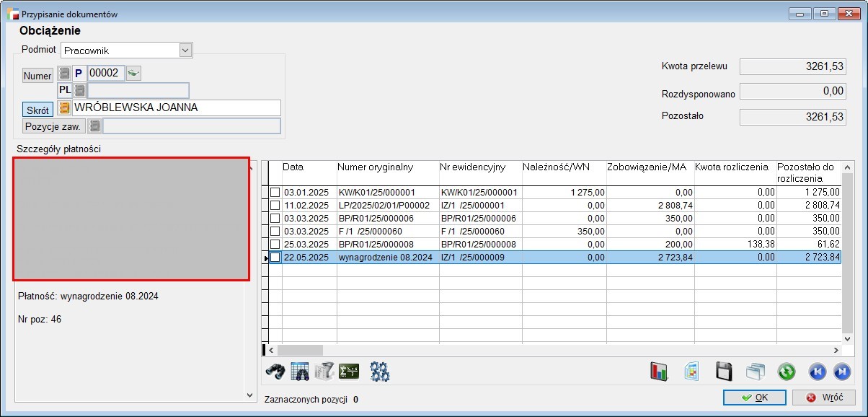The height and width of the screenshot is (417, 868).
Task: Open the Podmiot dropdown arrow
Action: click(185, 51)
